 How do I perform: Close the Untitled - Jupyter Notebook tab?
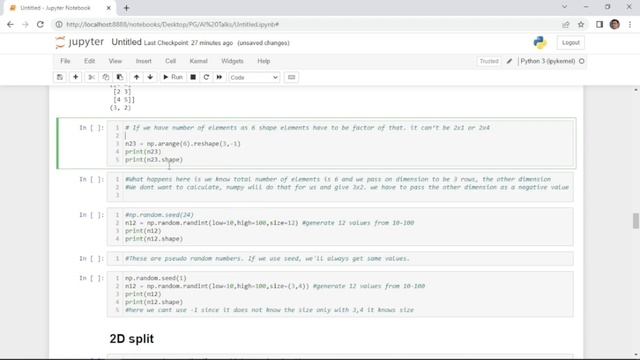click(x=109, y=8)
